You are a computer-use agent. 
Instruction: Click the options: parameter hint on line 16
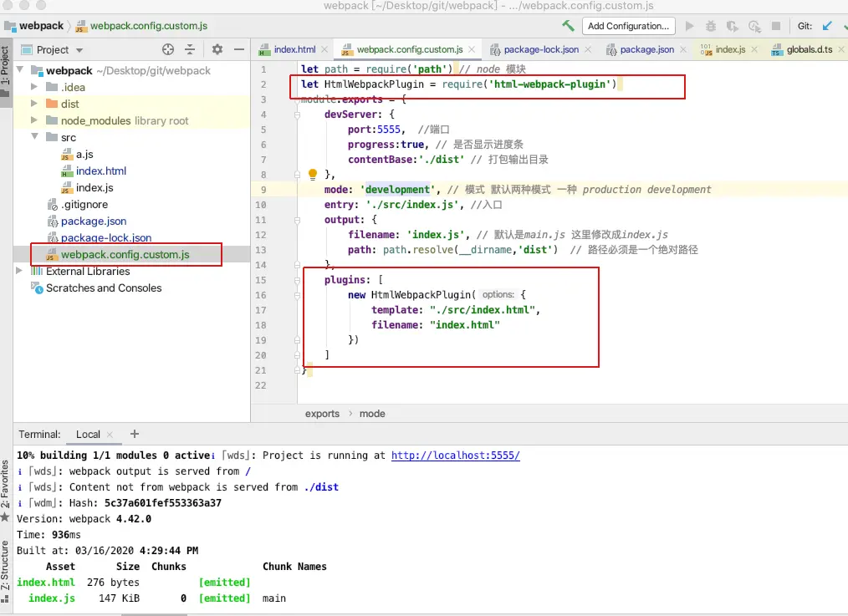tap(498, 294)
